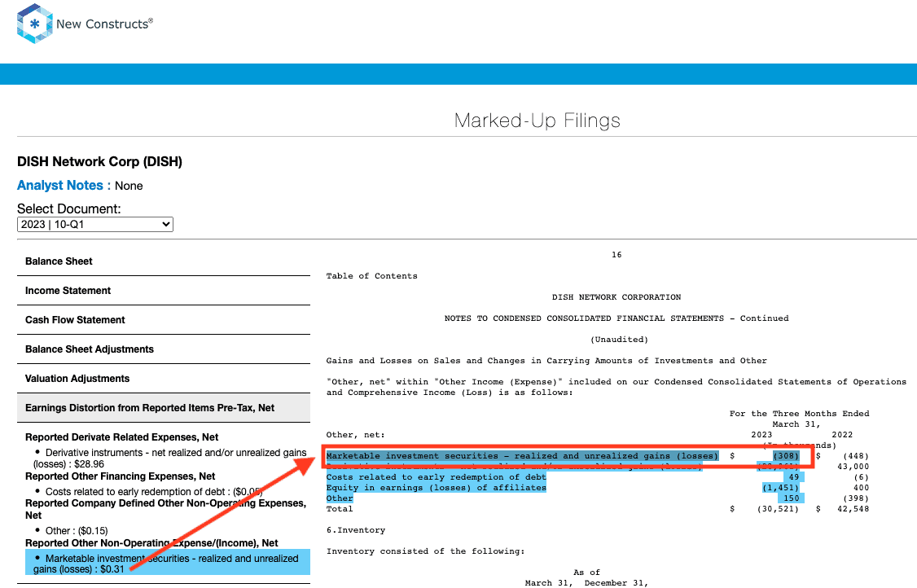
Task: Click the 400 value in affiliates row
Action: (x=861, y=487)
